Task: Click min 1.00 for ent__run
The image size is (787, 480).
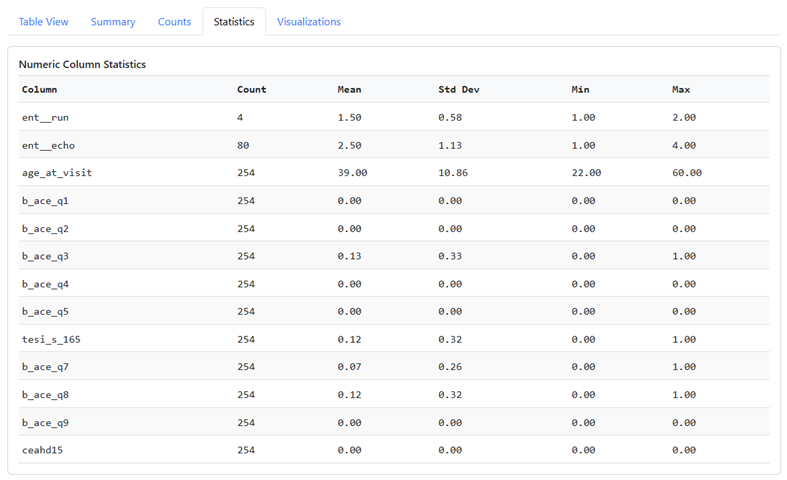Action: tap(583, 117)
